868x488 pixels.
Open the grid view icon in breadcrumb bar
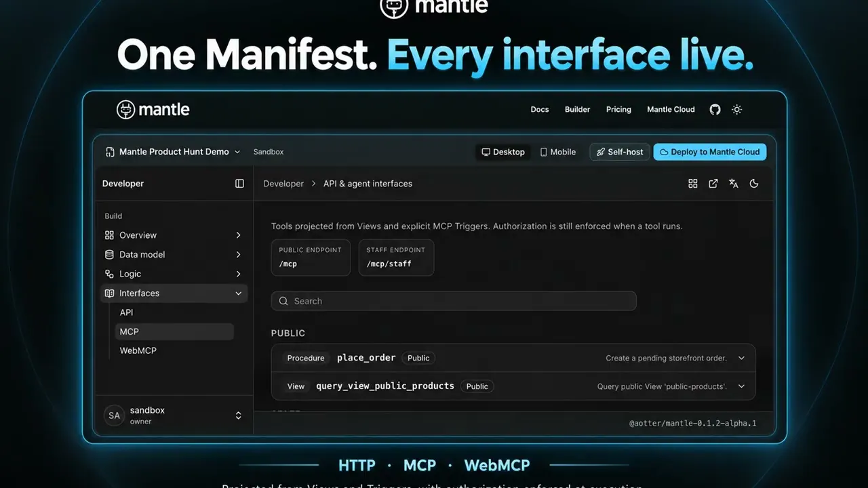pos(693,184)
